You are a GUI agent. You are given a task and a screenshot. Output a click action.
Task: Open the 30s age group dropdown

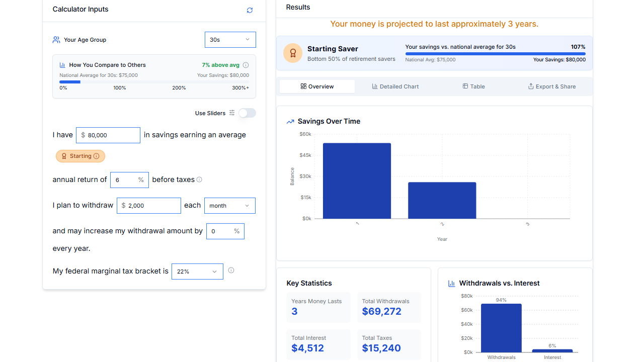(x=230, y=40)
